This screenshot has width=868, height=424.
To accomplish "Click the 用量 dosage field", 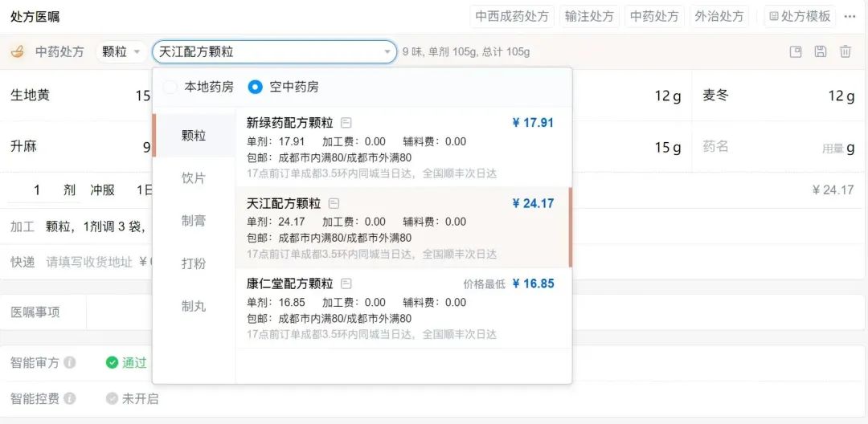I will coord(833,148).
